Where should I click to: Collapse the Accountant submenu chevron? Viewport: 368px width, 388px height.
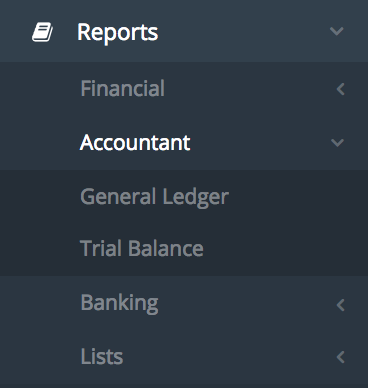click(337, 143)
